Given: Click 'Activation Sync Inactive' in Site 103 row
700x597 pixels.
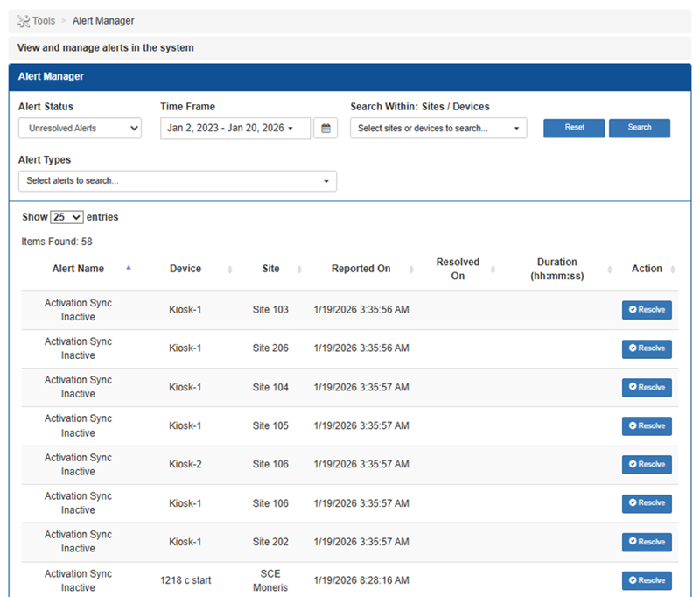Looking at the screenshot, I should [78, 309].
